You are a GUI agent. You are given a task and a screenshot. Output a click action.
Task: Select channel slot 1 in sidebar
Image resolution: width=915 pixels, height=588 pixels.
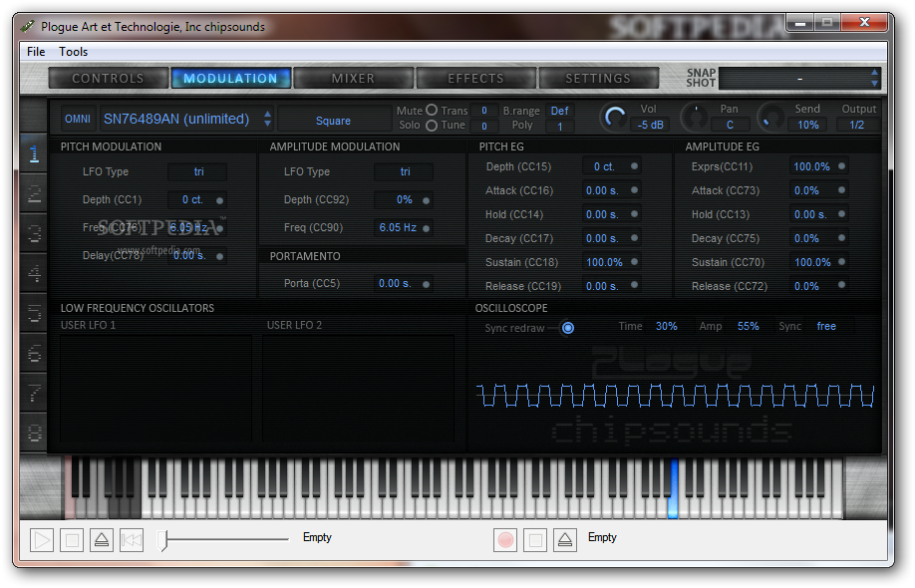[x=34, y=153]
